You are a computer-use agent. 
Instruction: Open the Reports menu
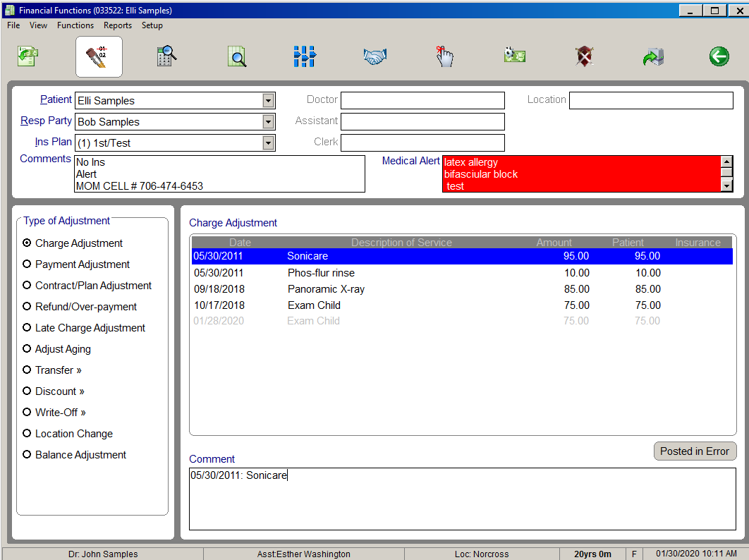pyautogui.click(x=118, y=25)
